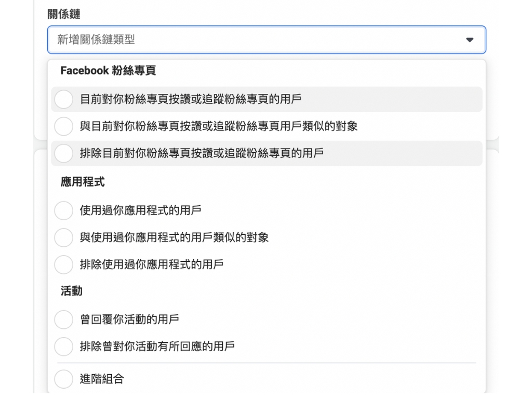Click the Facebook 粉絲專頁 section header

(108, 71)
